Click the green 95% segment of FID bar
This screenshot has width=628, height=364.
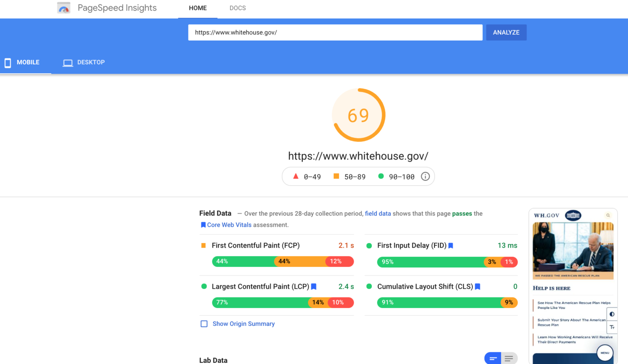(x=431, y=262)
